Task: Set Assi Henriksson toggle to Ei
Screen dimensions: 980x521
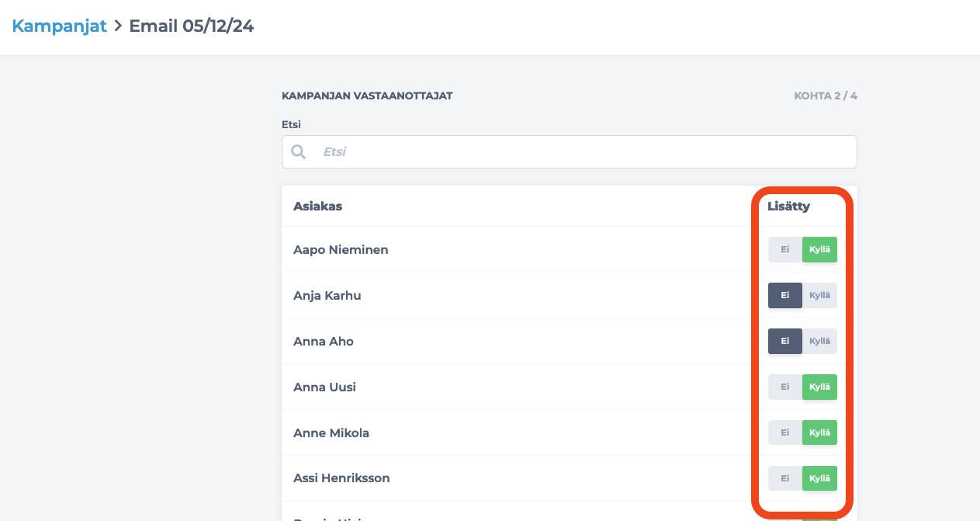Action: 784,479
